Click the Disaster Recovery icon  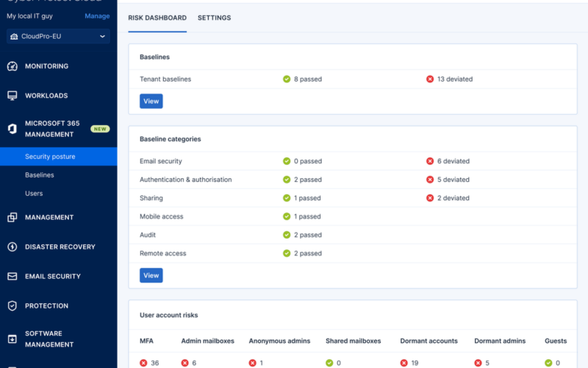click(12, 247)
